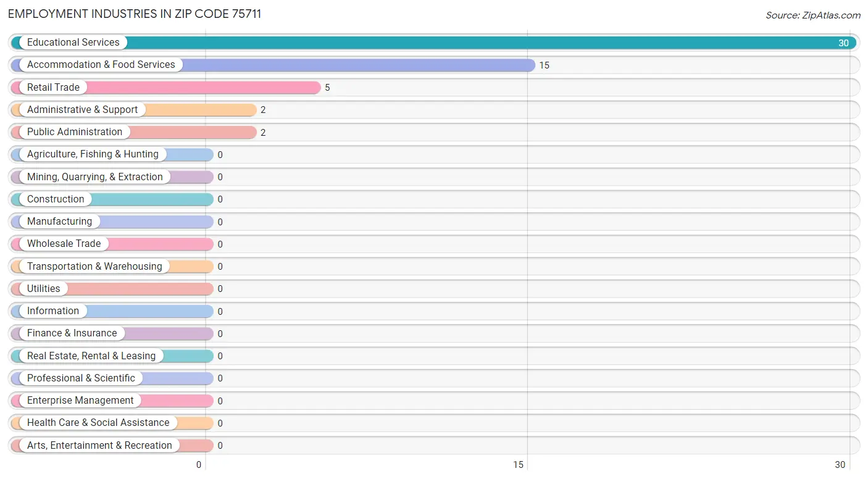This screenshot has height=479, width=868.
Task: Click the axis label 15 at bottom
Action: (519, 465)
